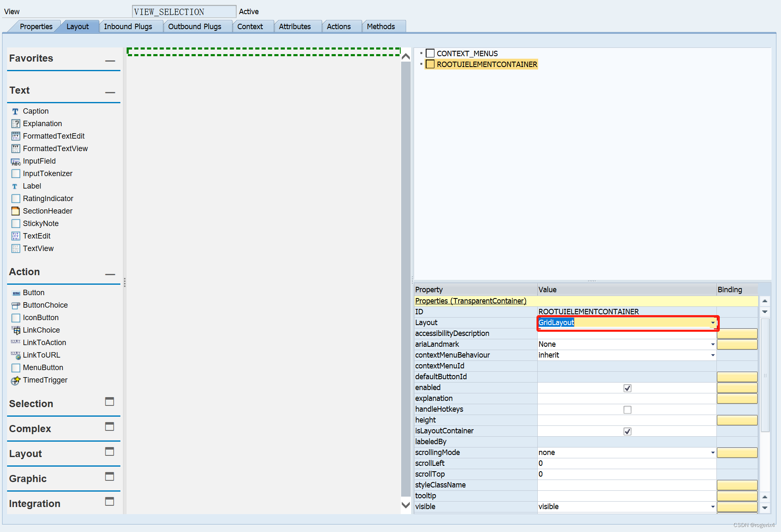
Task: Switch to the Context tab
Action: [x=250, y=26]
